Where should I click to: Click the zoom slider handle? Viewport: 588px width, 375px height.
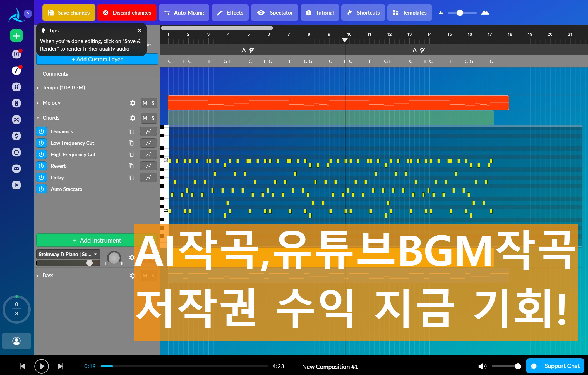point(460,13)
